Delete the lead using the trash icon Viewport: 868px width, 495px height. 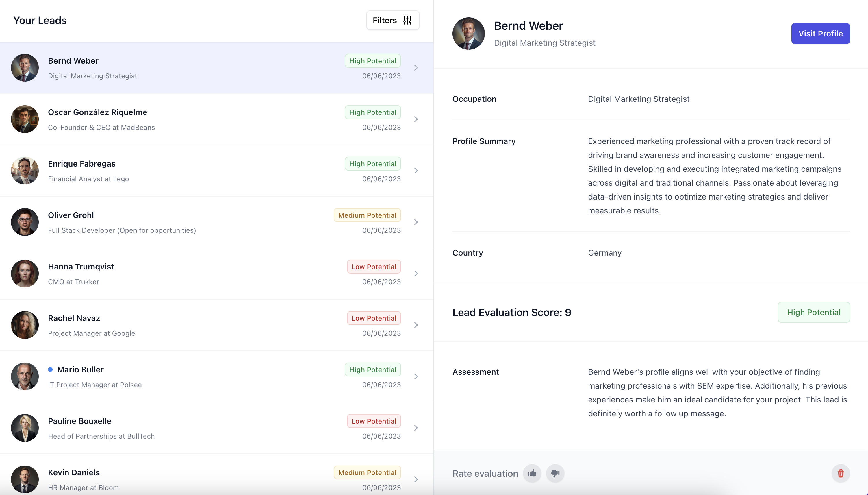click(x=840, y=473)
